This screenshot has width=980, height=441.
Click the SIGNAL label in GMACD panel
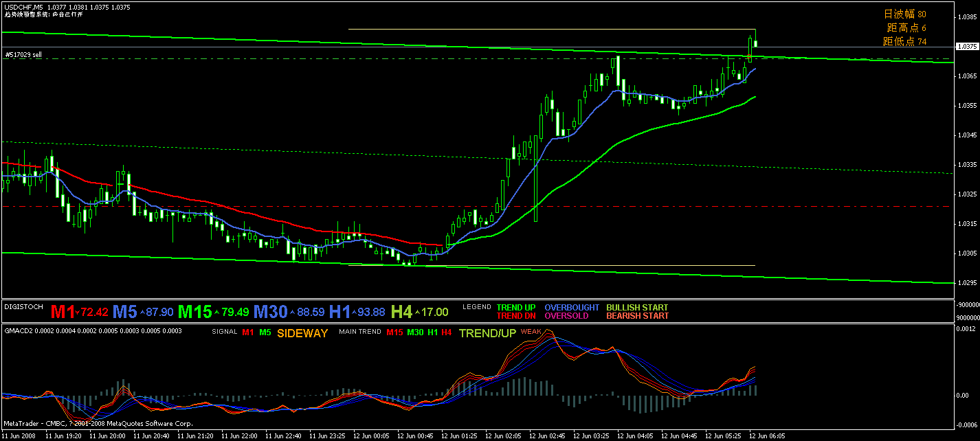(x=225, y=332)
